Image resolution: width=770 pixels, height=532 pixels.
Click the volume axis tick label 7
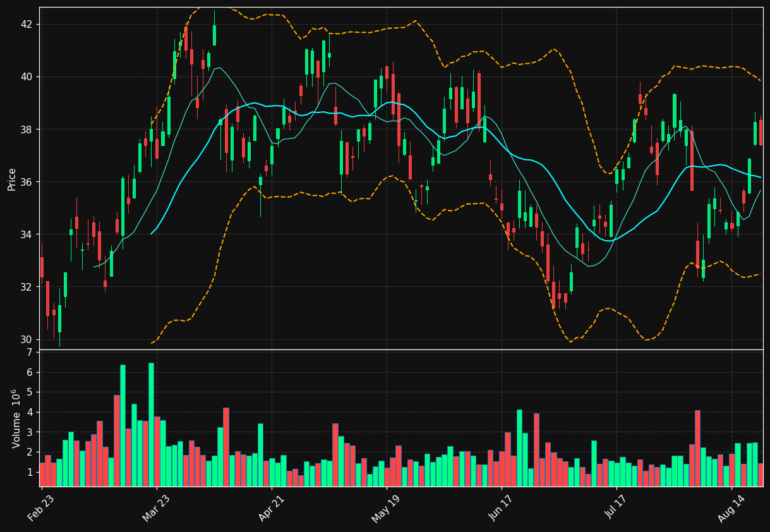(29, 353)
